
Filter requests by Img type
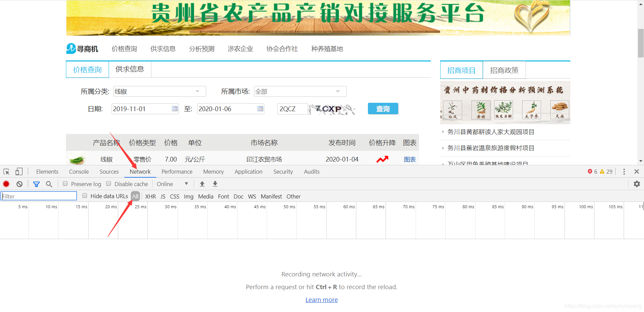click(189, 196)
